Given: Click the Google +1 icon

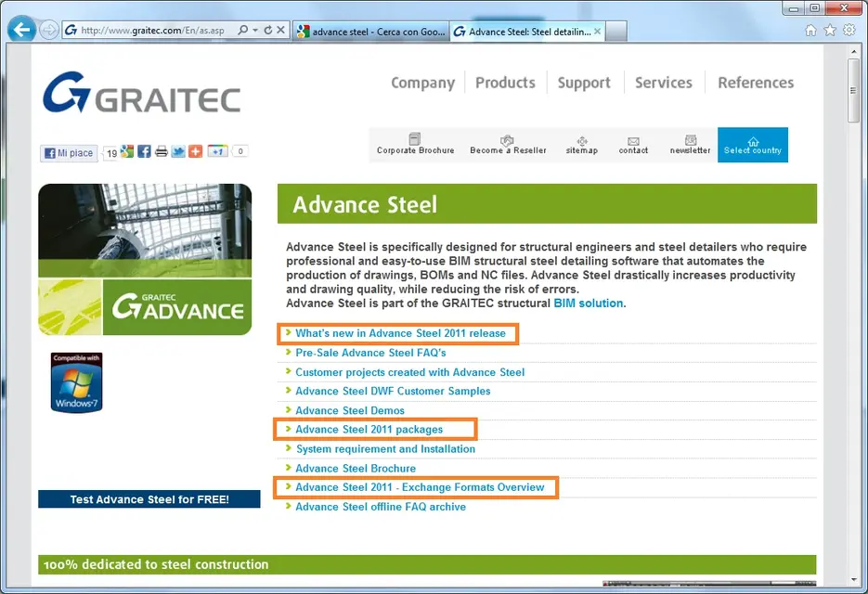Looking at the screenshot, I should [x=218, y=151].
